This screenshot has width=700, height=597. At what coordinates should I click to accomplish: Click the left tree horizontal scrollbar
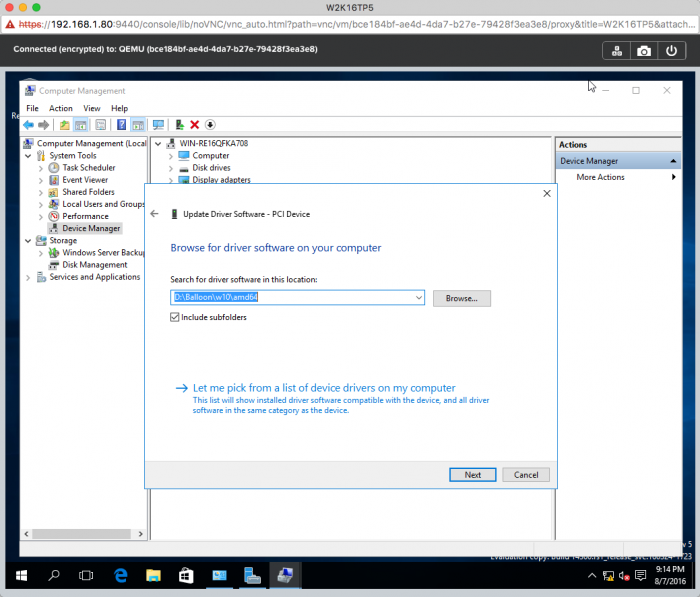81,534
